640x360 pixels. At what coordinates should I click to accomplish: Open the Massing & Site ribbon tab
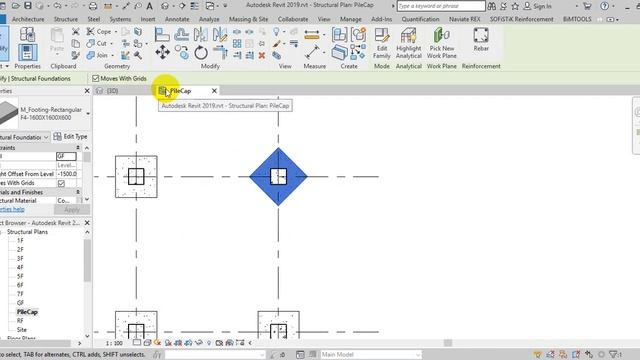(x=248, y=19)
